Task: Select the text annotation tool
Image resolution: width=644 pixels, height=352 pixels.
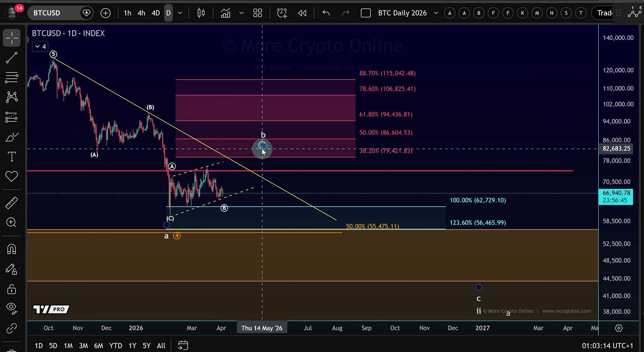Action: 12,157
